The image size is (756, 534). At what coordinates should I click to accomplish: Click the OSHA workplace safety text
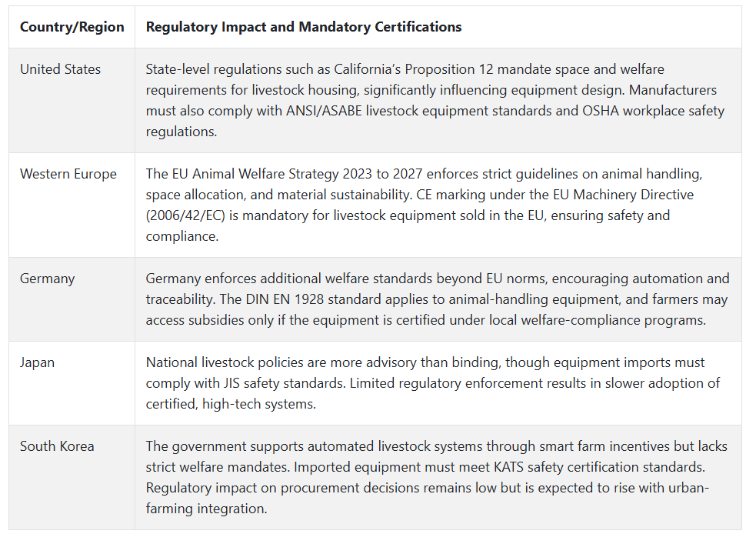tap(653, 111)
